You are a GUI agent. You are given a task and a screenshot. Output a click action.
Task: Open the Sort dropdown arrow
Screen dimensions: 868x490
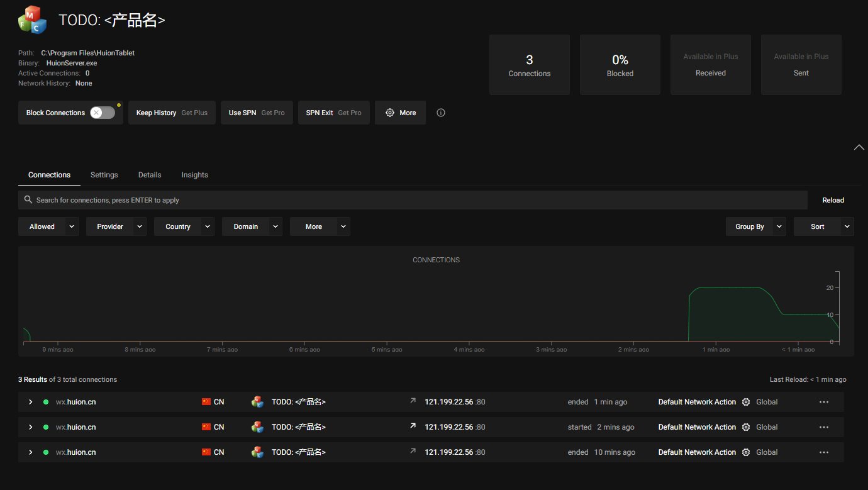point(847,226)
